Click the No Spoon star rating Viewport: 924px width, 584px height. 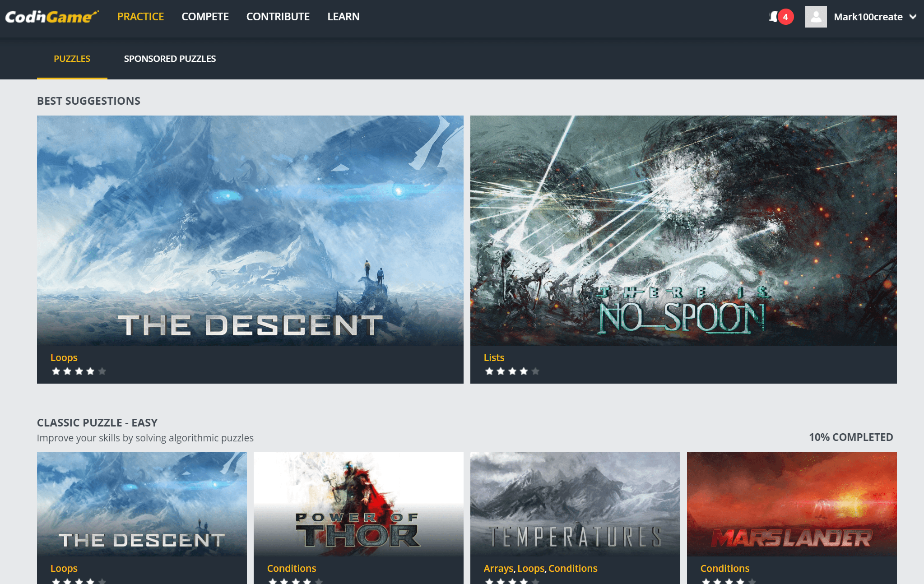coord(512,371)
